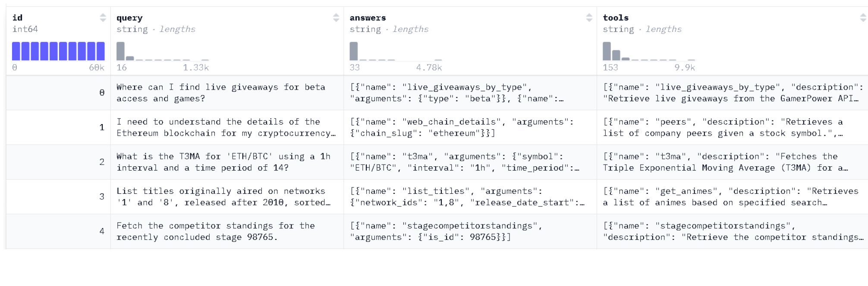The width and height of the screenshot is (868, 286).
Task: Expand the t3ma answers cell
Action: tap(470, 162)
